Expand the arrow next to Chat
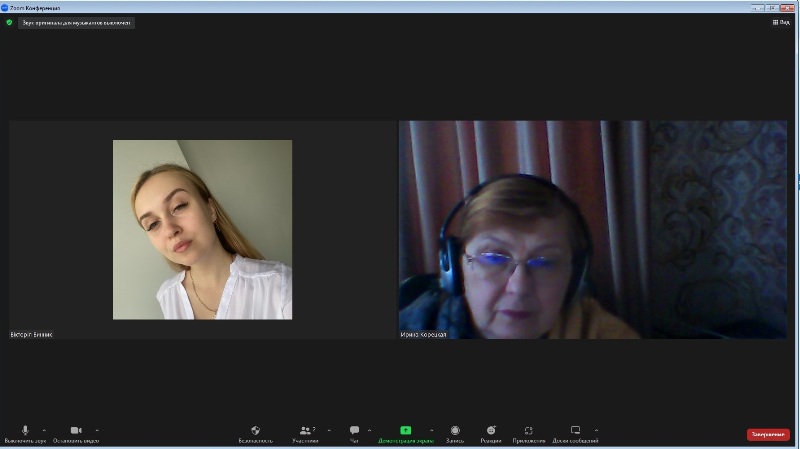Image resolution: width=800 pixels, height=449 pixels. pyautogui.click(x=369, y=431)
